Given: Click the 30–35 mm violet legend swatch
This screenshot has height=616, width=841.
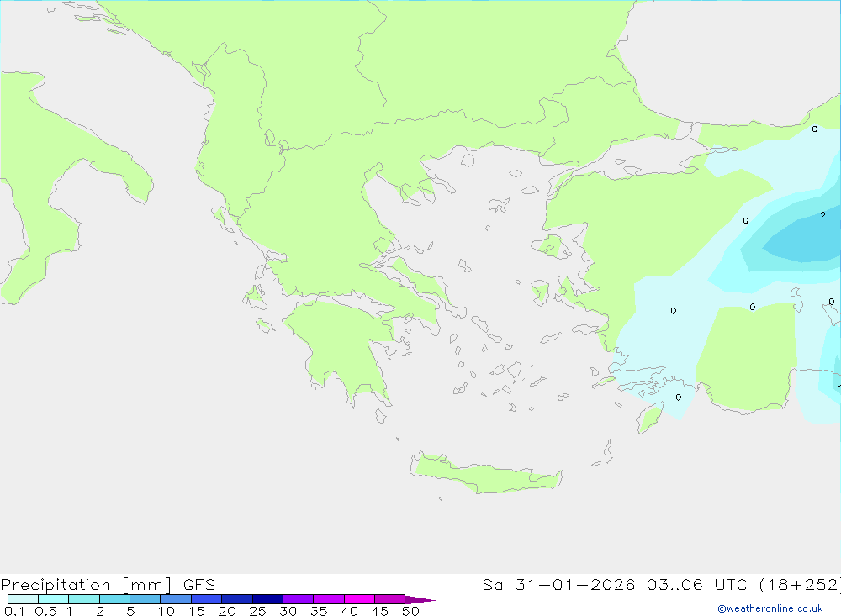Looking at the screenshot, I should pyautogui.click(x=299, y=599).
